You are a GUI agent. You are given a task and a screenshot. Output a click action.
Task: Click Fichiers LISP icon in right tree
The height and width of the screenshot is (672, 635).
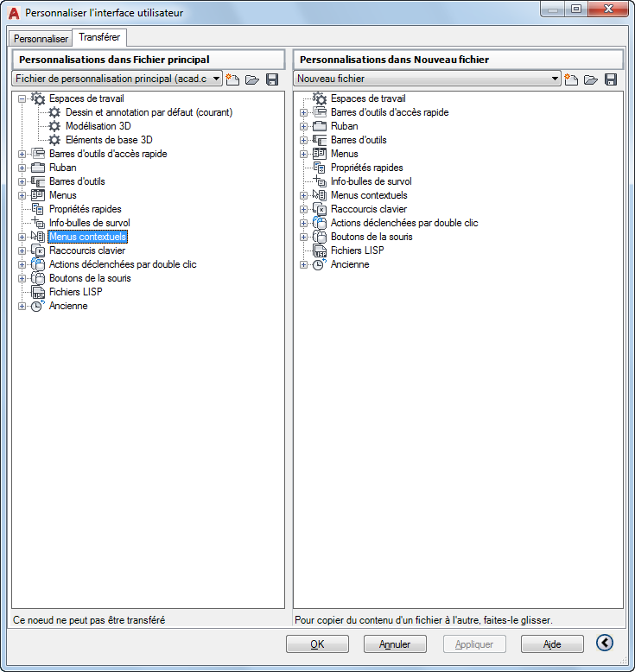click(320, 250)
